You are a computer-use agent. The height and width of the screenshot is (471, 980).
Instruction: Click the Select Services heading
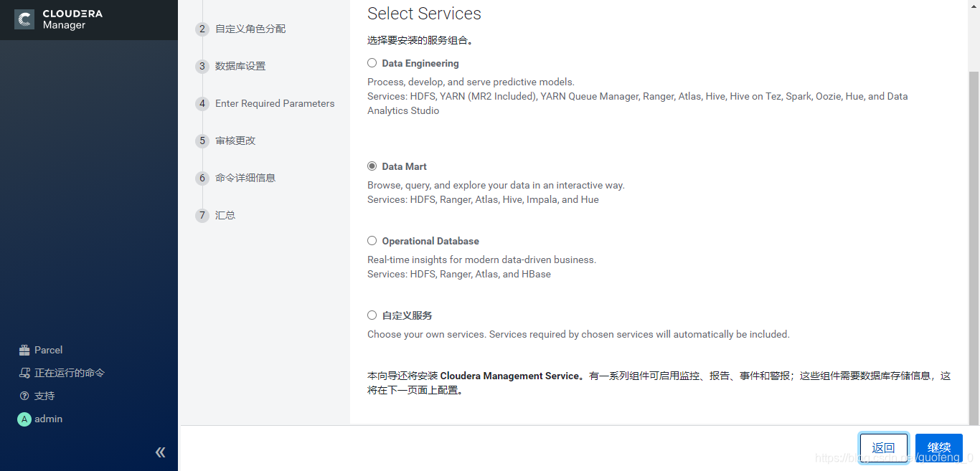[424, 14]
